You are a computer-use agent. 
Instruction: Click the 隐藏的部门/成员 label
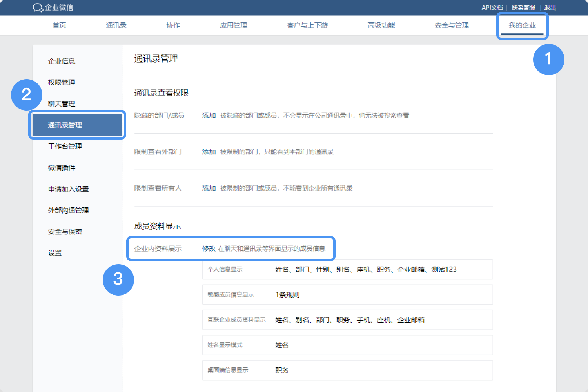coord(160,116)
